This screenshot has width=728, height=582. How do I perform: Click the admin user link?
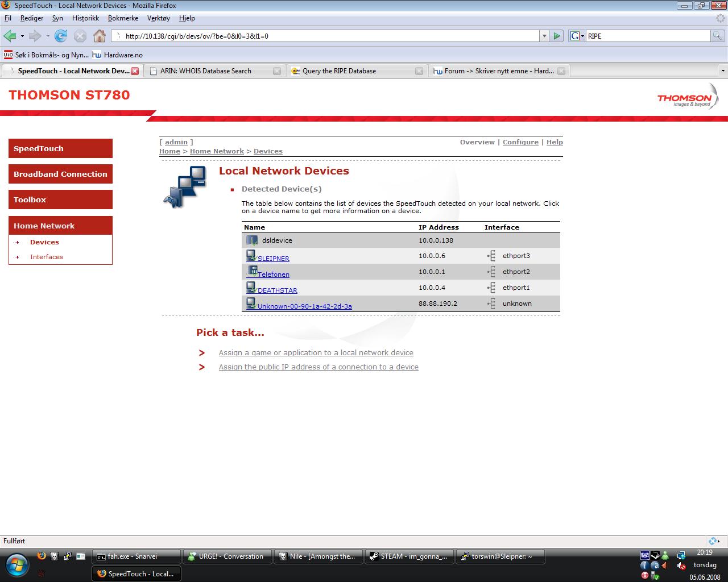point(176,142)
